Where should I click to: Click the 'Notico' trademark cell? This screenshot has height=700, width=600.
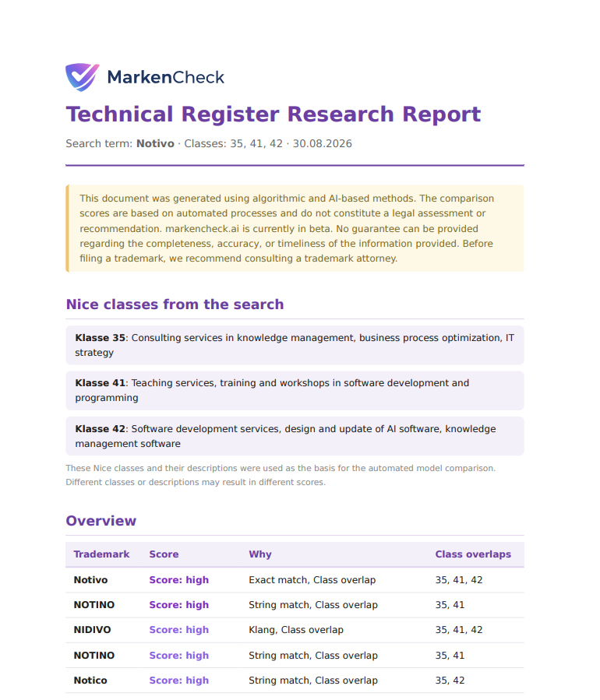(90, 681)
